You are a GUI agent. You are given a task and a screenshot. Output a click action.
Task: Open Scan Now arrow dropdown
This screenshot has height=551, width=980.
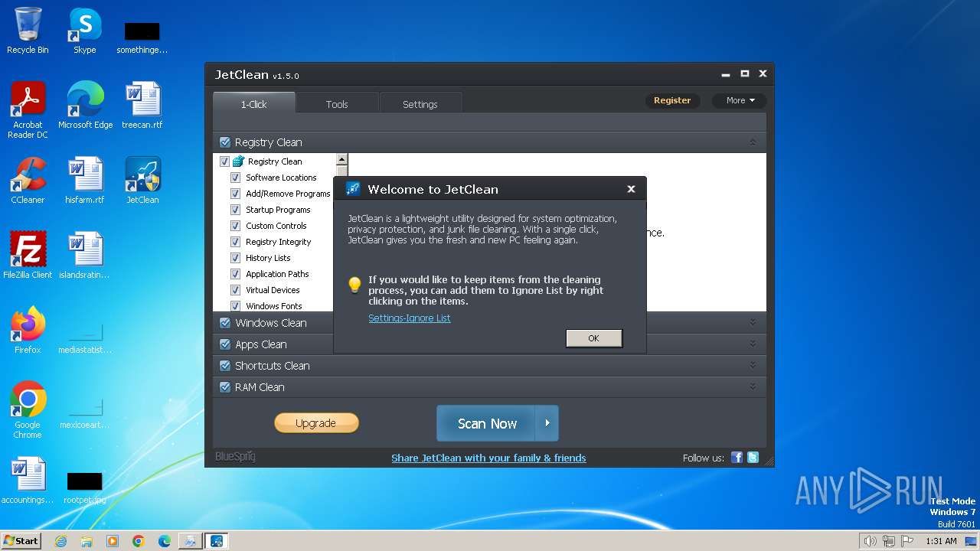coord(547,423)
